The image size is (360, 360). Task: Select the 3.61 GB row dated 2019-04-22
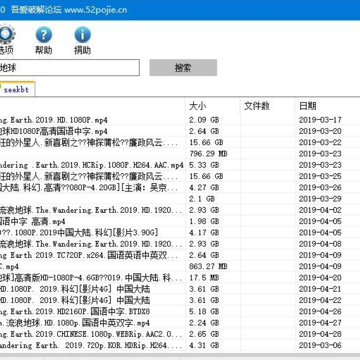tap(180, 300)
